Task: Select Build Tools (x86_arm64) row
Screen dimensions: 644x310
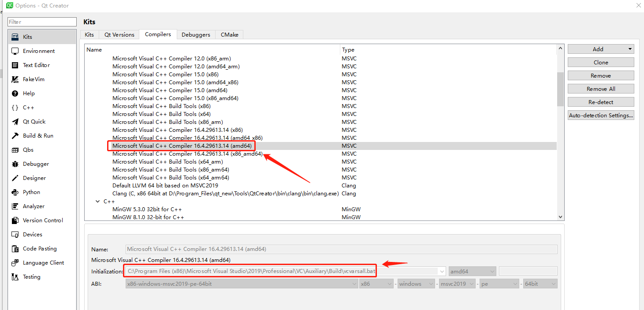Action: [x=320, y=170]
